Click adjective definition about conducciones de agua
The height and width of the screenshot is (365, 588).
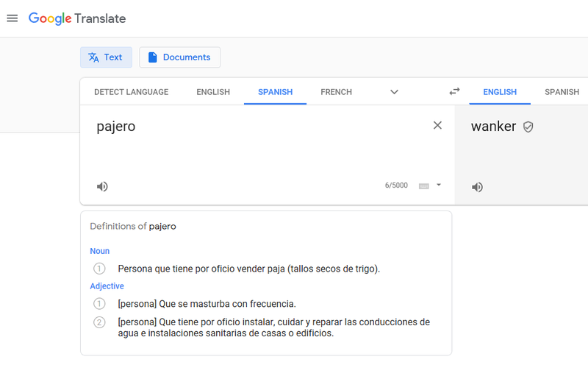(273, 327)
